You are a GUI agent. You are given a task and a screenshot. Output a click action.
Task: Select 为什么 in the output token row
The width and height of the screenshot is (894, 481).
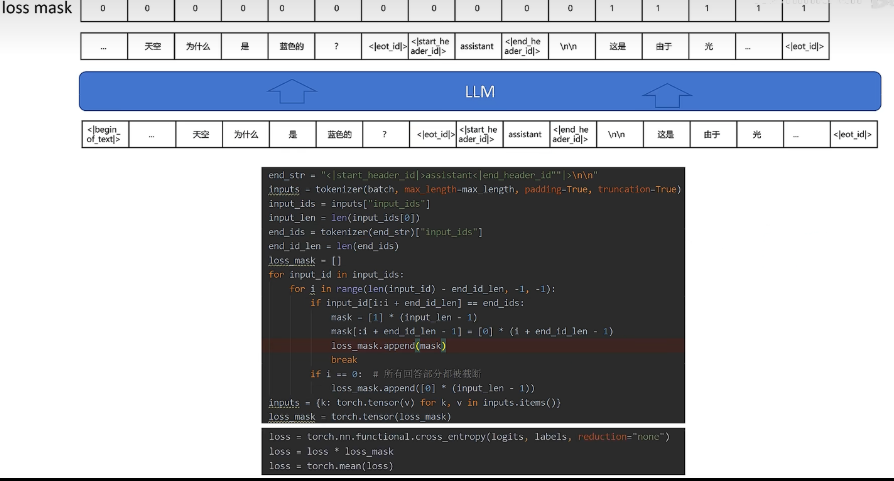coord(198,46)
